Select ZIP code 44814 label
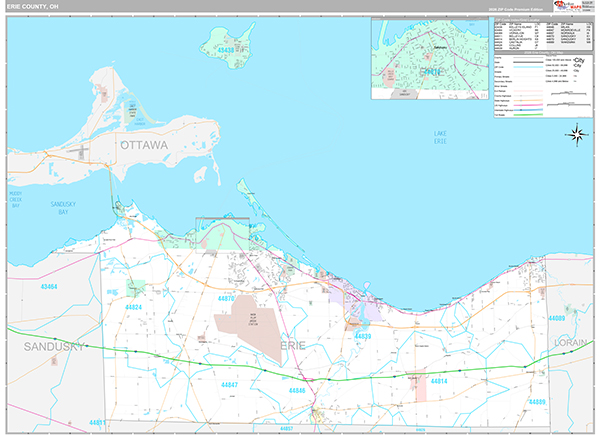Screen dimensions: 600x435 (x=439, y=382)
